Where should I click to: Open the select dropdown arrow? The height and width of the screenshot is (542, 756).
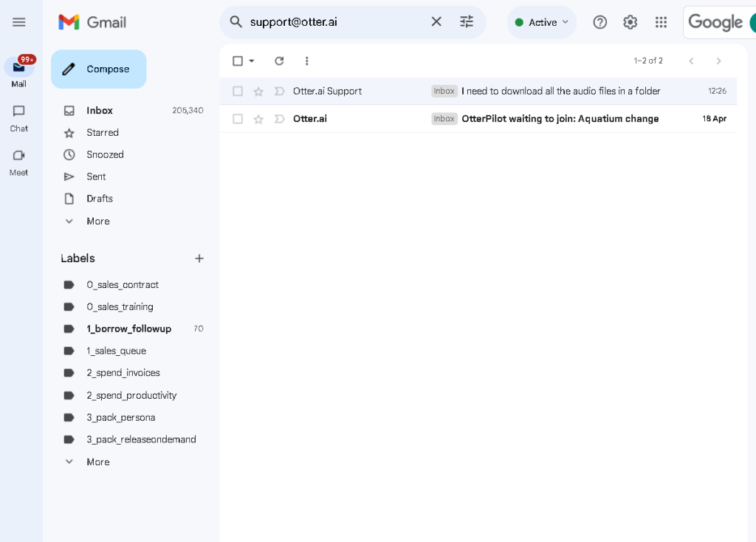(x=251, y=61)
